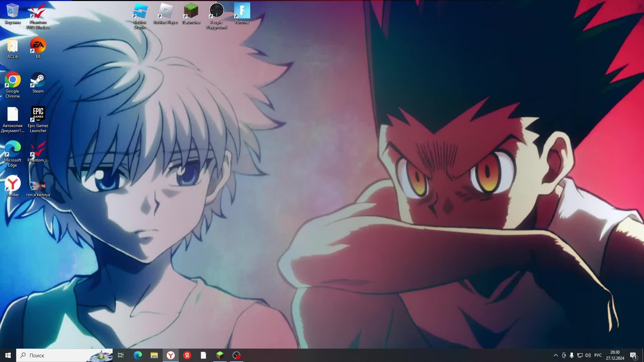Screen dimensions: 644x362
Task: Expand the hidden system tray icons
Action: point(555,355)
